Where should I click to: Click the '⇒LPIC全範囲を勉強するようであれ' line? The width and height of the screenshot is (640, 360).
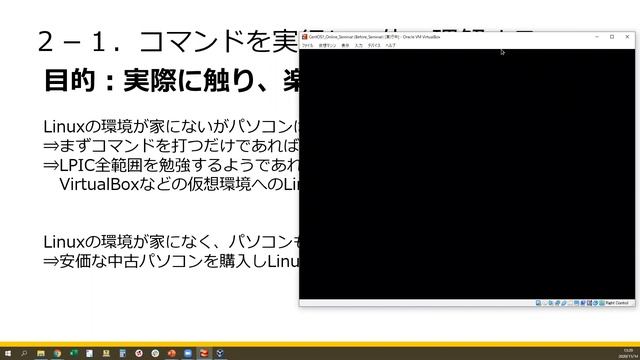[171, 165]
